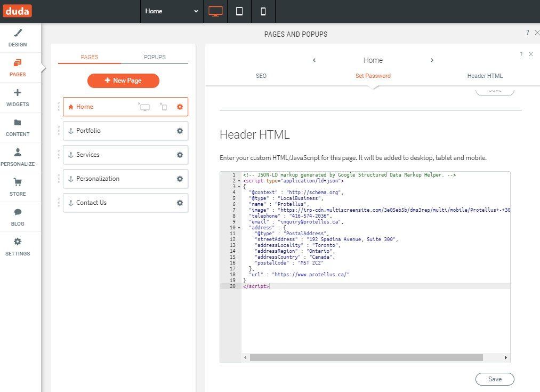
Task: Add a page with New Page button
Action: click(123, 81)
